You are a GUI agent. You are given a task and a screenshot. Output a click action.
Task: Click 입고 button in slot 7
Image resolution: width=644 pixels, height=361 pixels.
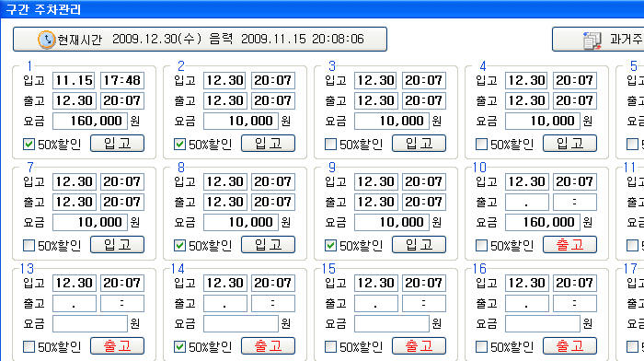point(117,245)
